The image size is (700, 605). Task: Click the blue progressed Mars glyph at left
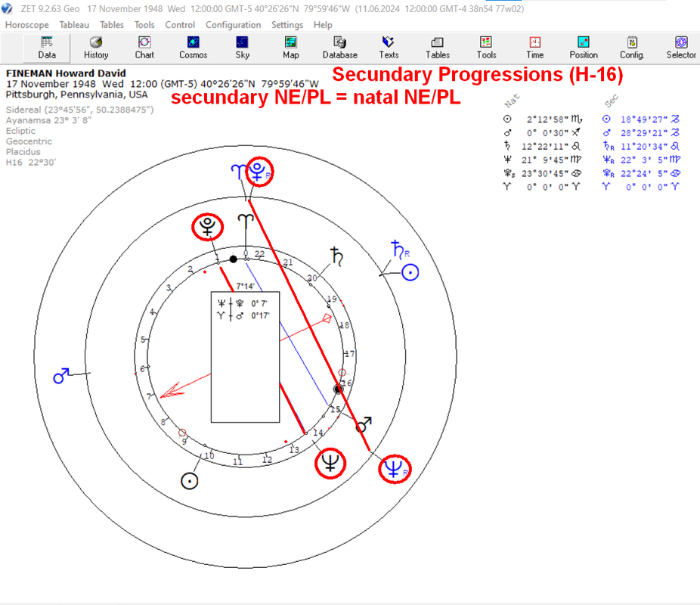click(x=61, y=376)
